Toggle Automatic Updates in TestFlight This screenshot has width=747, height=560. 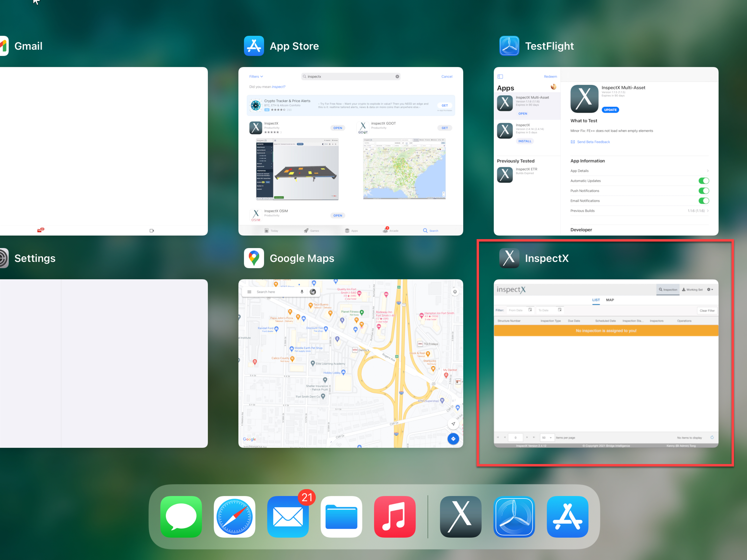click(x=703, y=181)
